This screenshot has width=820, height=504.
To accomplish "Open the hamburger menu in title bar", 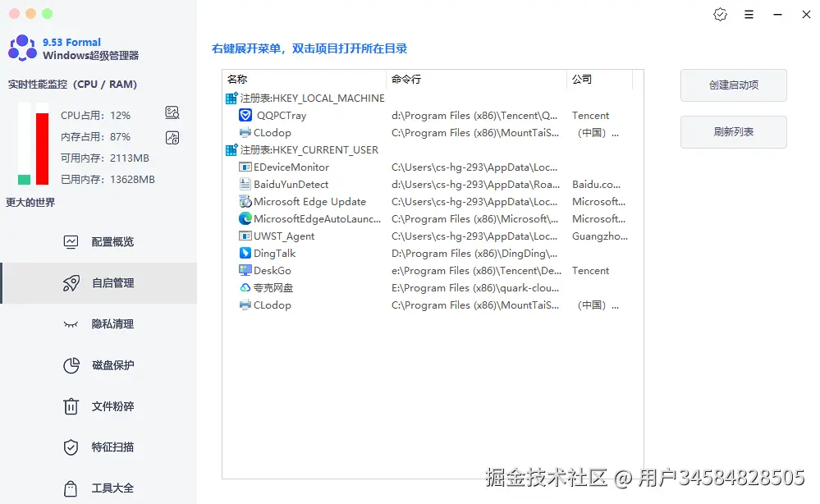I will pyautogui.click(x=749, y=15).
